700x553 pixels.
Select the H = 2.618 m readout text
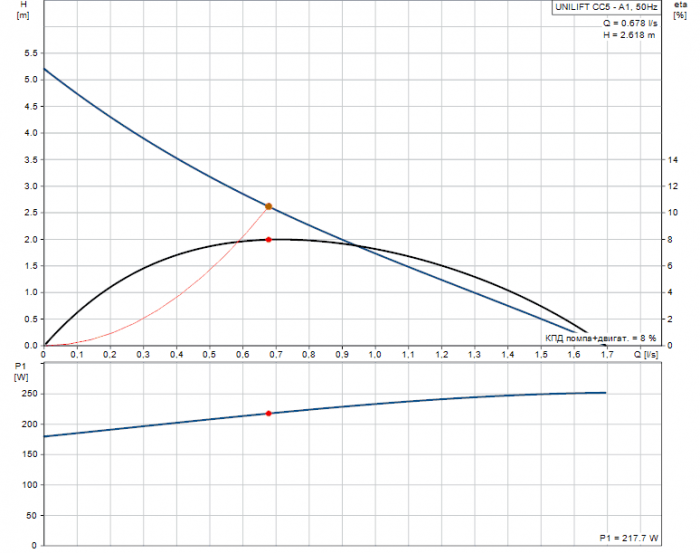pyautogui.click(x=629, y=35)
